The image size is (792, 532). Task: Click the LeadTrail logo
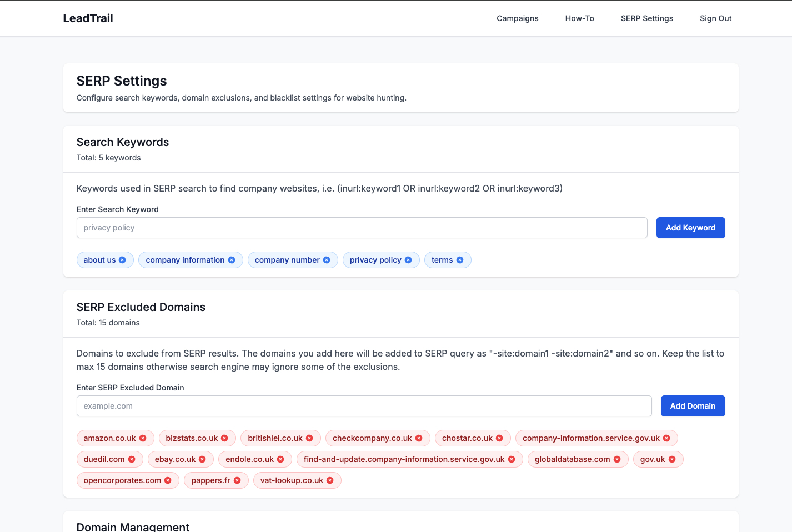(x=88, y=18)
